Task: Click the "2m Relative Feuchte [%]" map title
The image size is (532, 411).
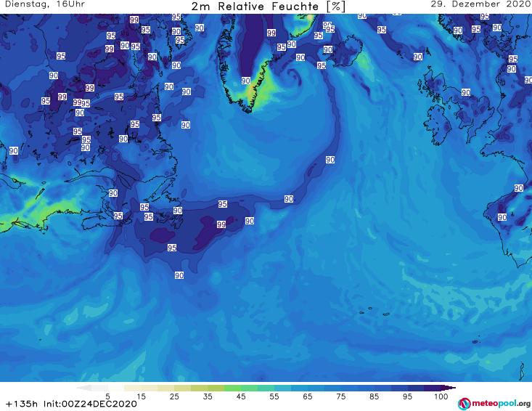Action: click(x=269, y=7)
